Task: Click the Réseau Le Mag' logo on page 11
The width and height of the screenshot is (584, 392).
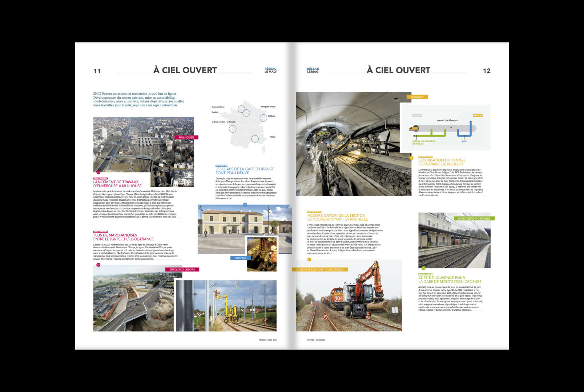Action: (x=270, y=70)
